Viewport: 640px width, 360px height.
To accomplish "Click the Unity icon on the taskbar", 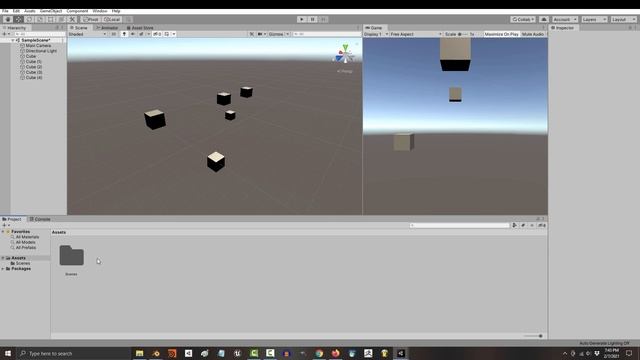I will (x=401, y=353).
